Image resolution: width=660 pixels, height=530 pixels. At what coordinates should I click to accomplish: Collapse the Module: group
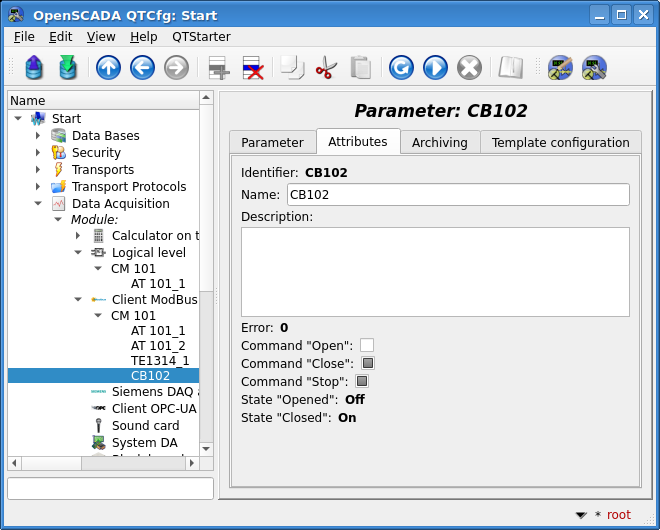[58, 219]
